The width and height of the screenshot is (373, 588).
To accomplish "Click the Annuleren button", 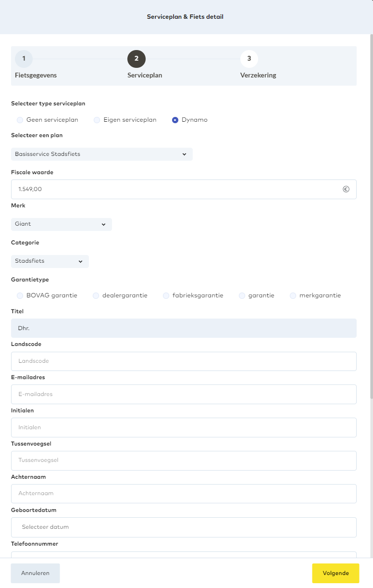I will point(35,573).
